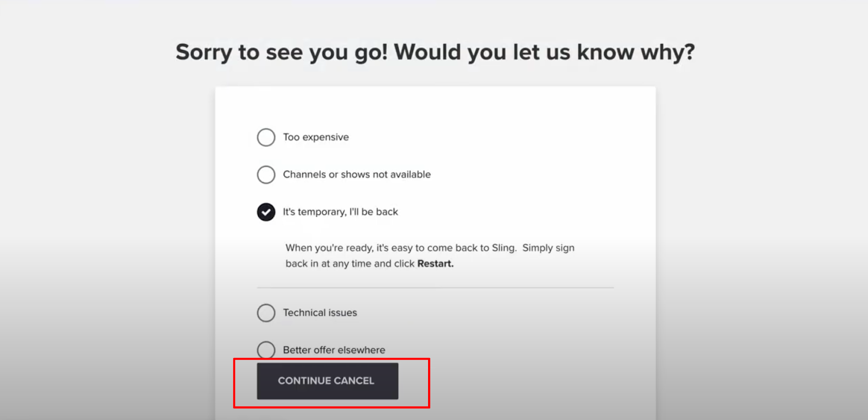Click the paragraph about coming back to Sling
The height and width of the screenshot is (420, 868).
[430, 256]
